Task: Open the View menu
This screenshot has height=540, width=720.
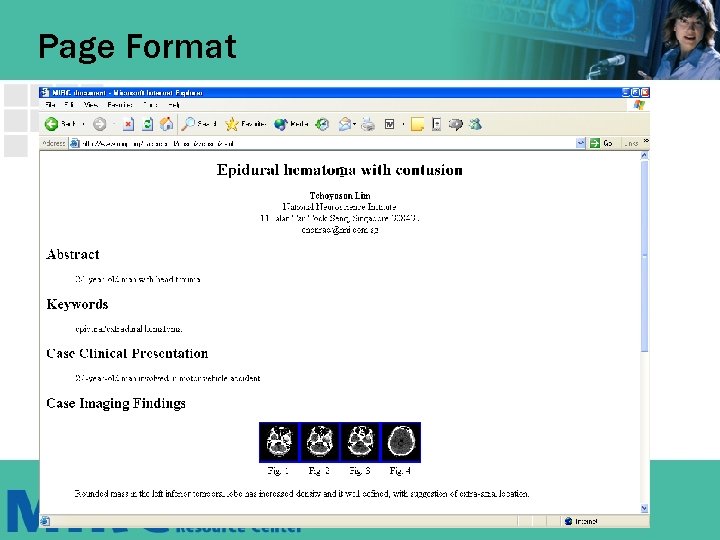Action: [91, 105]
